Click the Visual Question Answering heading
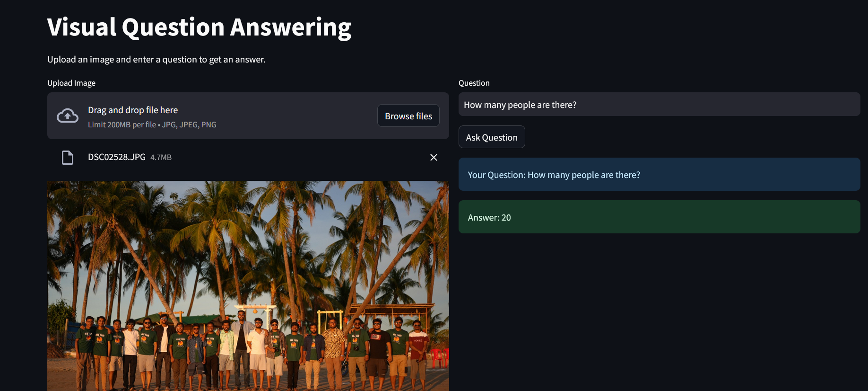Image resolution: width=868 pixels, height=391 pixels. [x=199, y=27]
